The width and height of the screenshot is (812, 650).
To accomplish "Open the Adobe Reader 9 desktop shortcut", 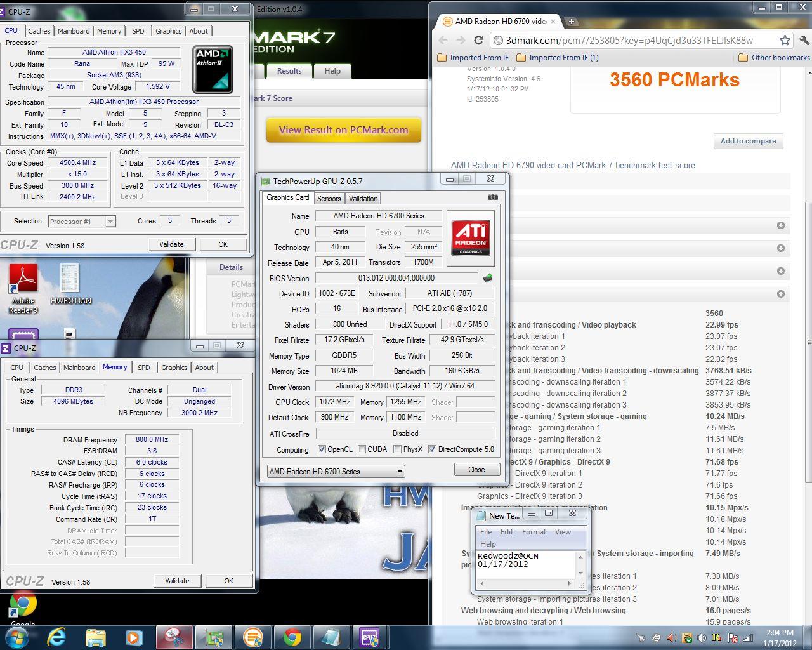I will [x=23, y=289].
